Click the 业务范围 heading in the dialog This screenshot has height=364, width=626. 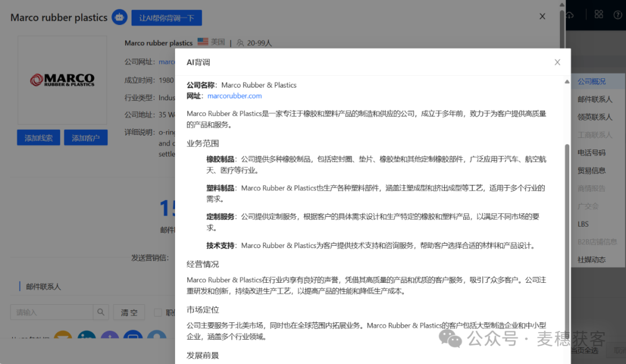tap(203, 143)
